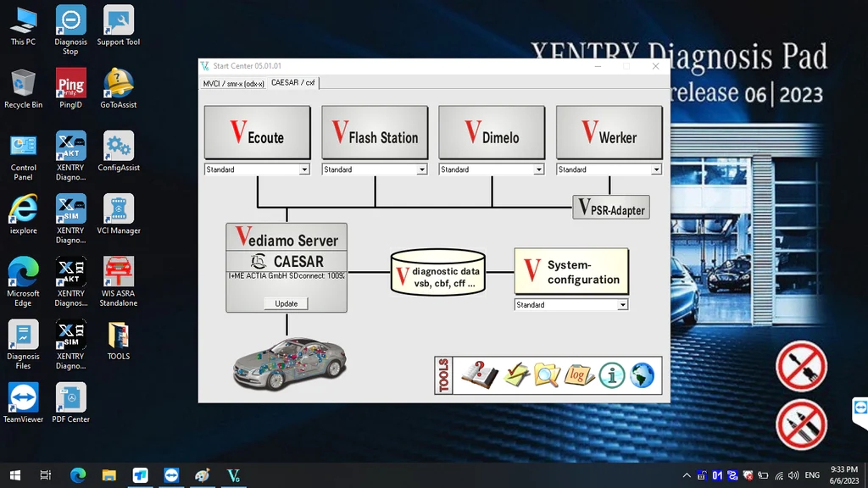Open volume control in system tray
Screen dimensions: 868x488
793,475
